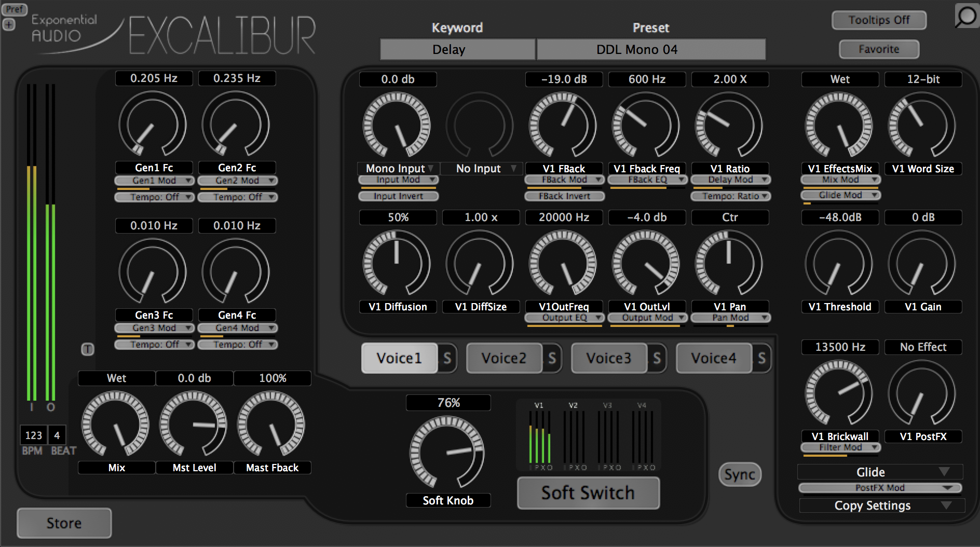Click the Mst Level knob
Image resolution: width=980 pixels, height=547 pixels.
tap(193, 424)
